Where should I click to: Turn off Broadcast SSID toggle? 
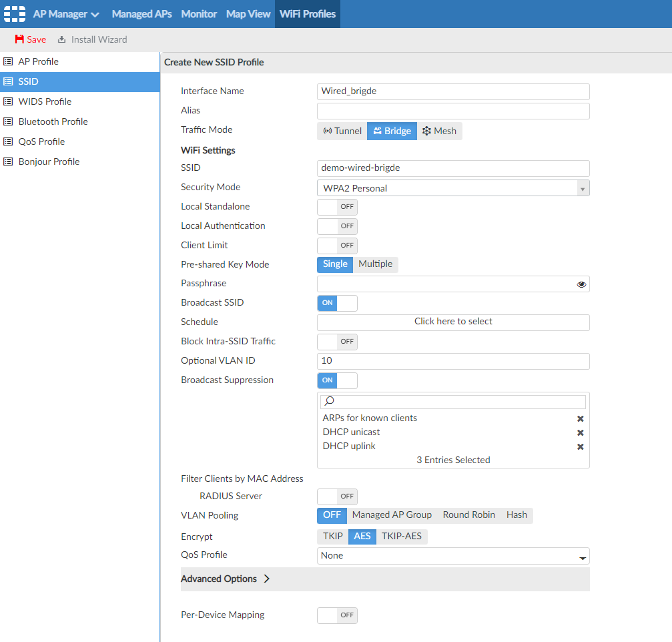click(337, 303)
